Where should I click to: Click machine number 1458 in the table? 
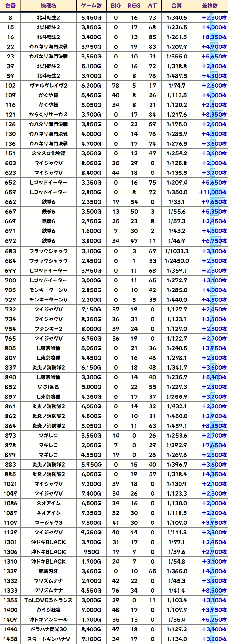(10, 639)
